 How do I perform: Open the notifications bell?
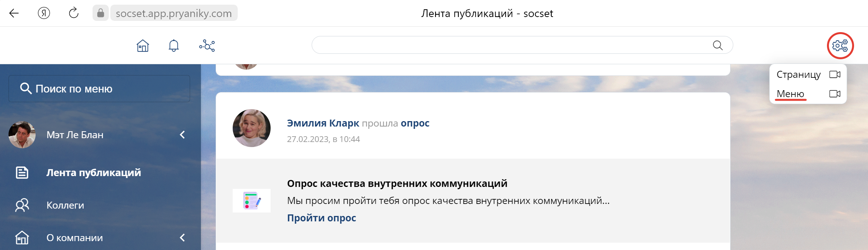(174, 46)
